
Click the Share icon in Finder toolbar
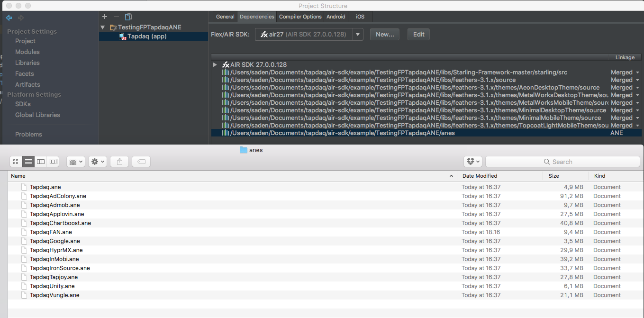pyautogui.click(x=119, y=161)
